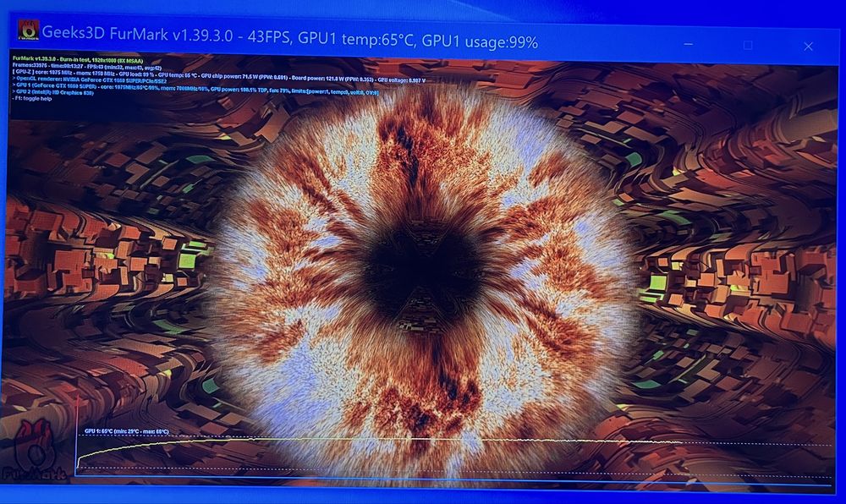Click the "GPU1 usage:99%" title bar text
846x504 pixels.
click(480, 41)
